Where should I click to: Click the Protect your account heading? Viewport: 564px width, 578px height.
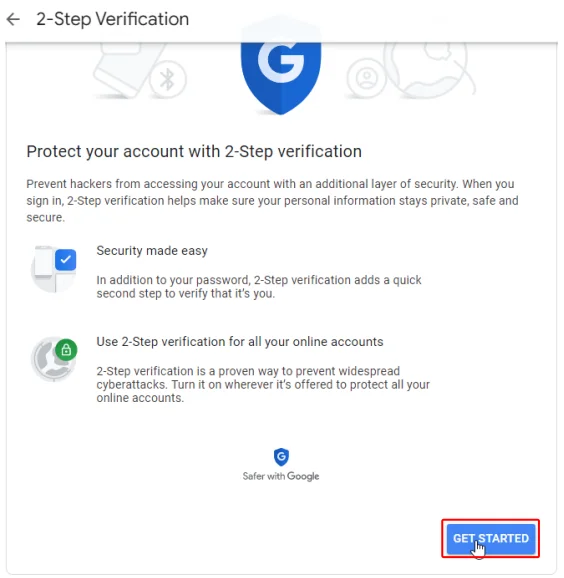[x=194, y=152]
